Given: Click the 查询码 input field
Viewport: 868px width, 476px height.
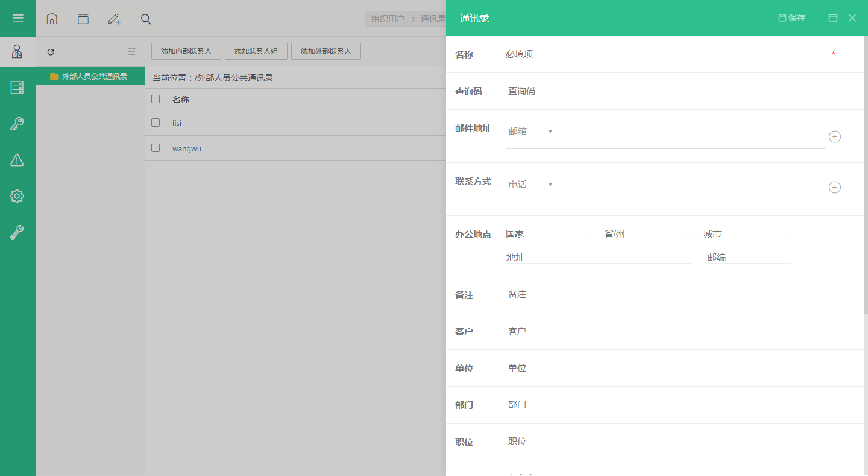Looking at the screenshot, I should pos(666,91).
